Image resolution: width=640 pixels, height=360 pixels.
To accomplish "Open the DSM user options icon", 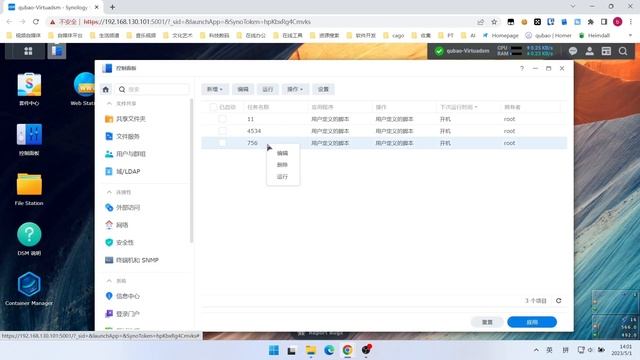I will coord(589,51).
